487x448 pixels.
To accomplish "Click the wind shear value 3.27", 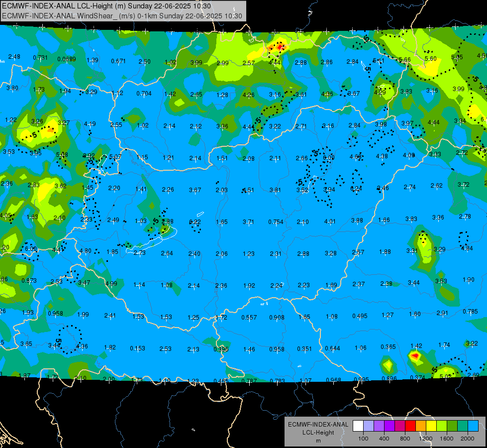I will coord(64,123).
